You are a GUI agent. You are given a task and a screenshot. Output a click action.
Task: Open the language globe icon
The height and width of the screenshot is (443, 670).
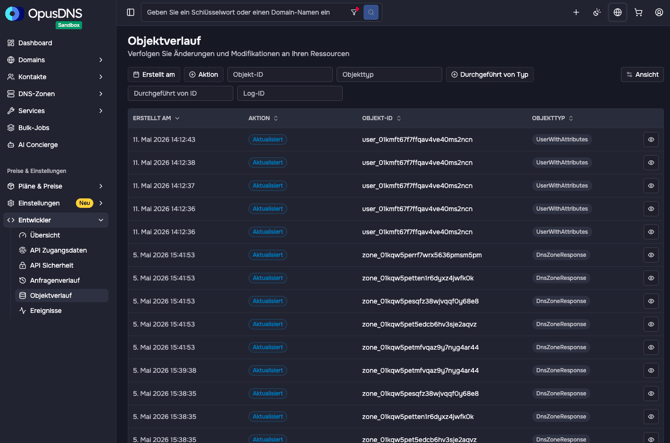click(x=617, y=12)
